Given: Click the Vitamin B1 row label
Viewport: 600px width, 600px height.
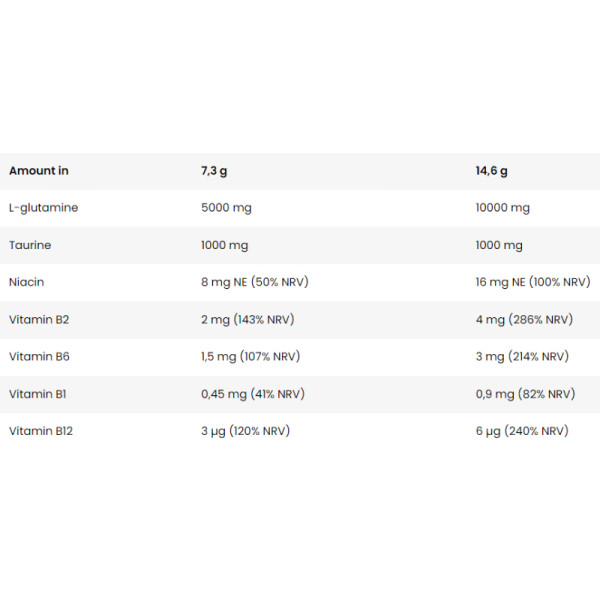Looking at the screenshot, I should 38,394.
